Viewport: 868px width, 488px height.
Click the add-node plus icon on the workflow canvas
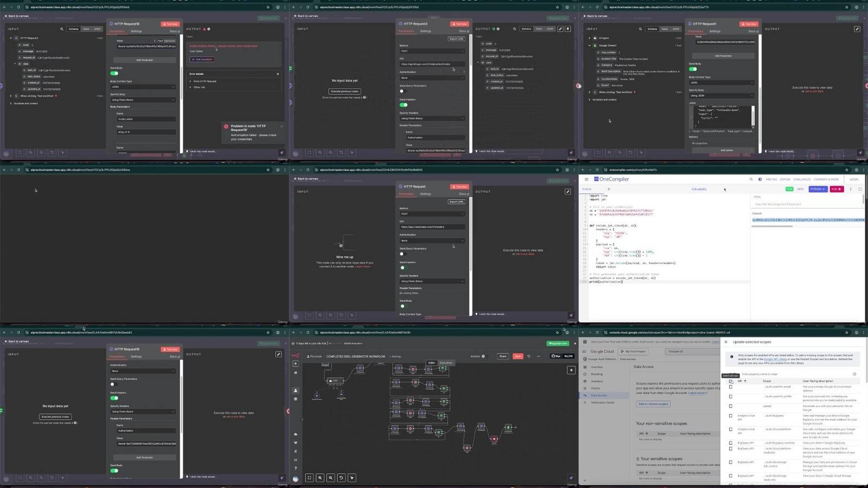[x=571, y=370]
